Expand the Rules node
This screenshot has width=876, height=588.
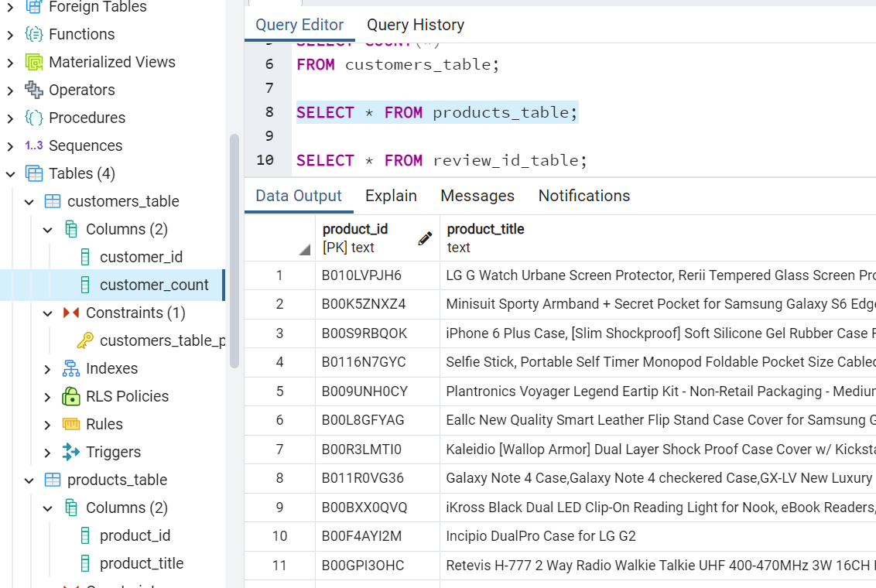[x=47, y=425]
